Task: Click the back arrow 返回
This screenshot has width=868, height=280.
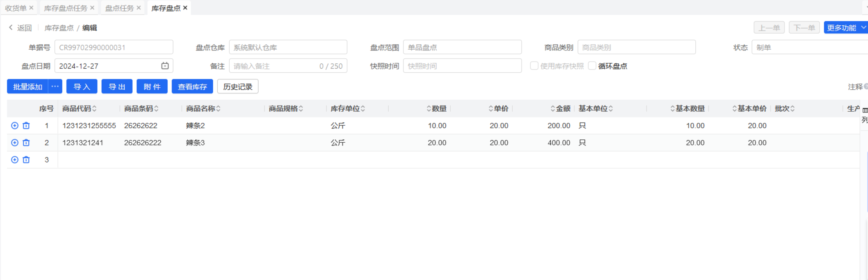Action: (20, 28)
